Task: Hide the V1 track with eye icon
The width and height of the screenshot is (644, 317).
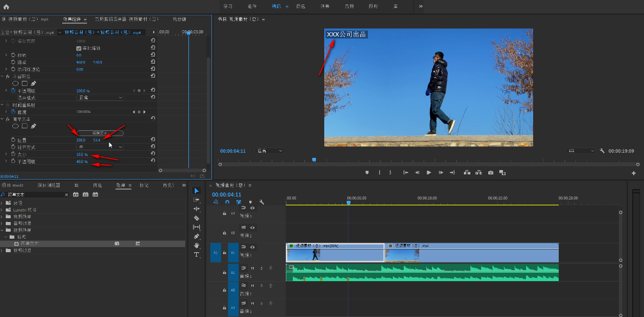Action: [252, 247]
